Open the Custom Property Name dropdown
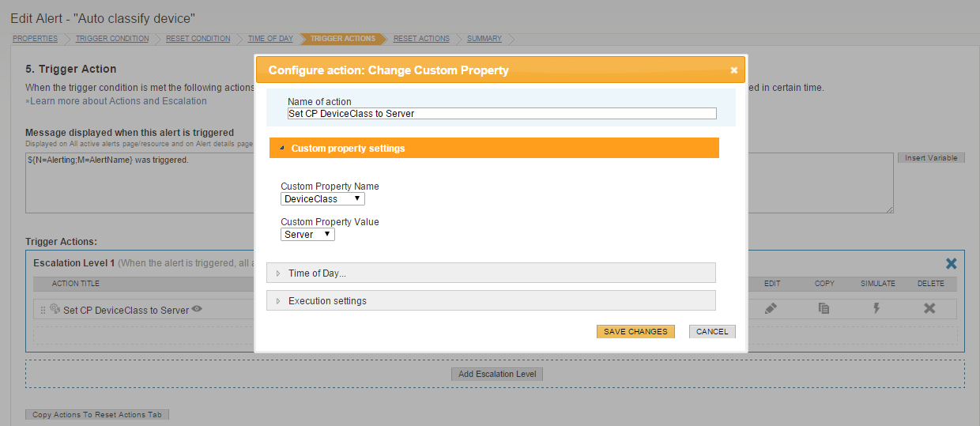The width and height of the screenshot is (980, 426). (322, 199)
